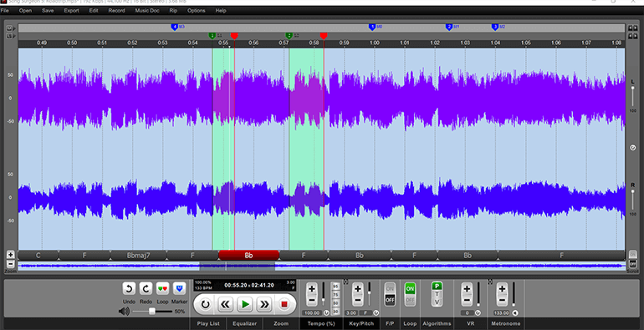This screenshot has width=644, height=330.
Task: Open the Equalizer tab
Action: [245, 323]
